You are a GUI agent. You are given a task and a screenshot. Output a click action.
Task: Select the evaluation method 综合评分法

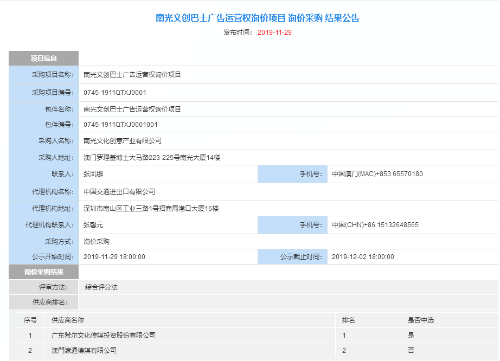101,287
